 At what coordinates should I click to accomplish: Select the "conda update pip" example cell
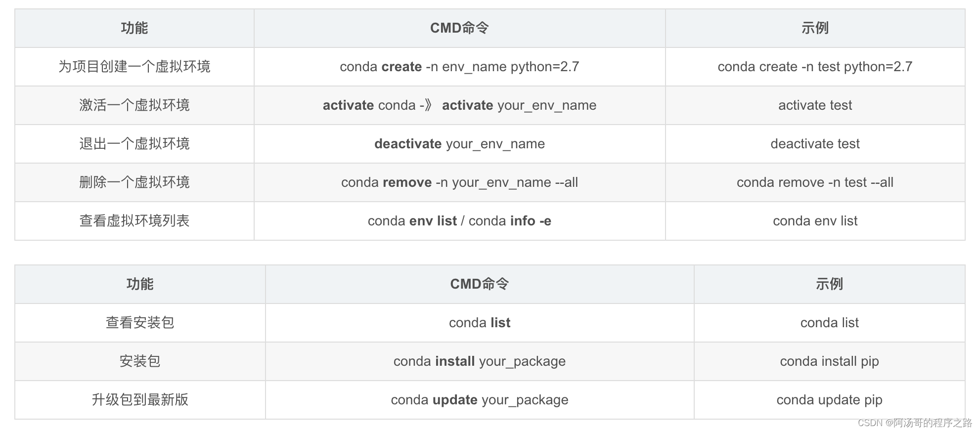829,400
